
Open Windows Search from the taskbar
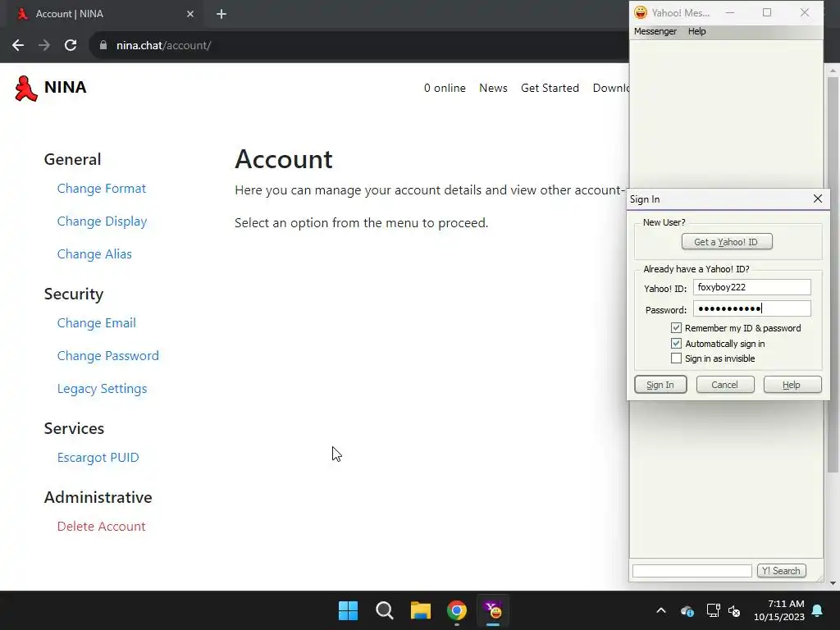tap(384, 610)
